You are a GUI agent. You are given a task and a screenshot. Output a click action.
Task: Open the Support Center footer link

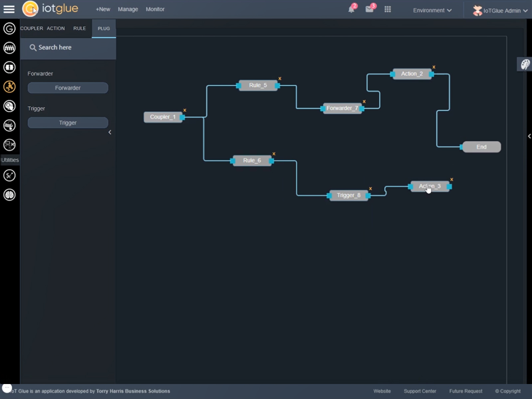coord(420,391)
